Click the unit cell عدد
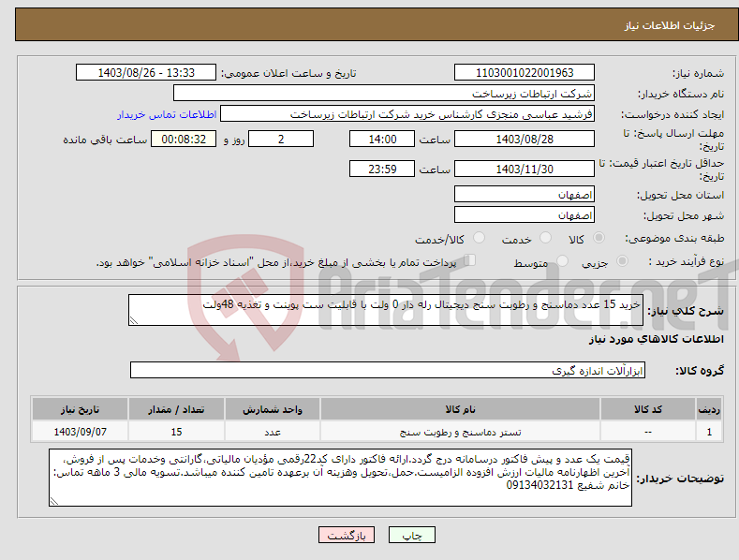Image resolution: width=739 pixels, height=560 pixels. [x=273, y=432]
